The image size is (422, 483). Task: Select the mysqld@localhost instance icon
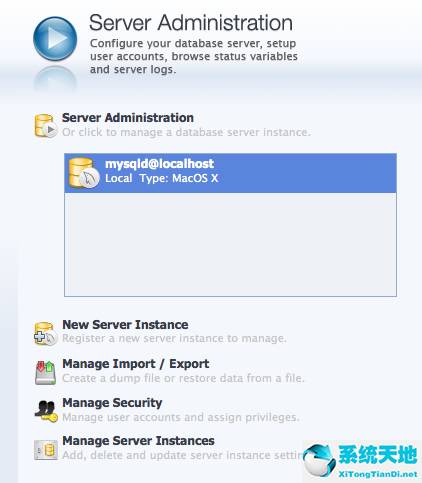pos(84,173)
